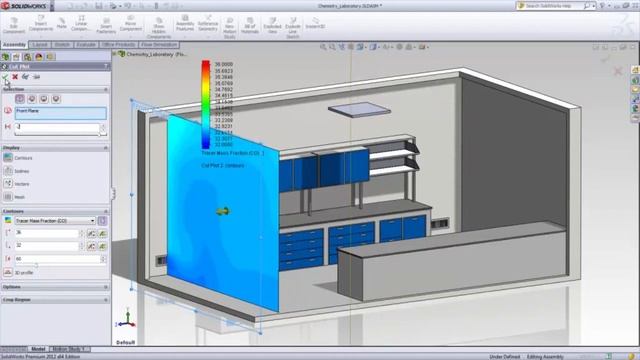Open the SolidWorks main menu flyout arrow
640x360 pixels.
[52, 6]
